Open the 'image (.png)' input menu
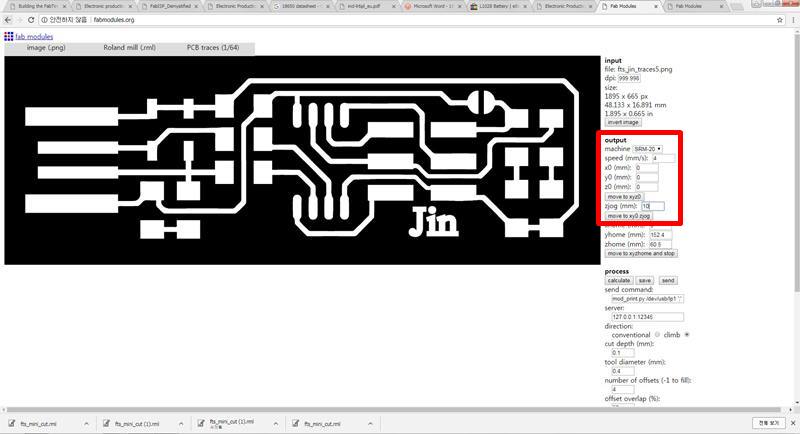 point(46,47)
